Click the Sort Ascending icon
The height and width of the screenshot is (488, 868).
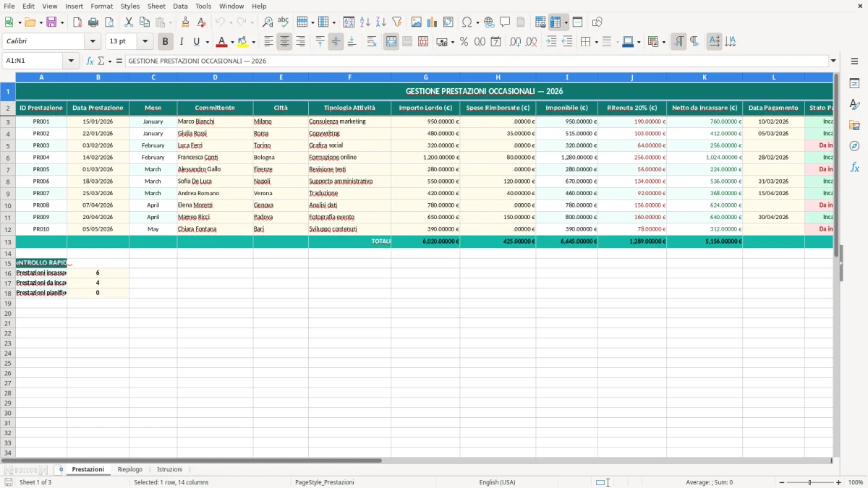click(365, 22)
